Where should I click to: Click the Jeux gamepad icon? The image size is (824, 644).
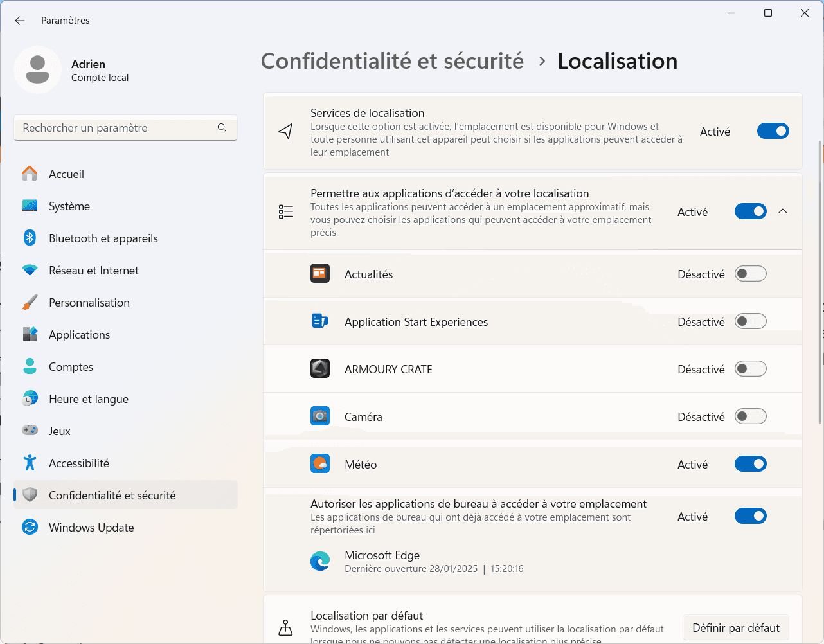(x=30, y=431)
